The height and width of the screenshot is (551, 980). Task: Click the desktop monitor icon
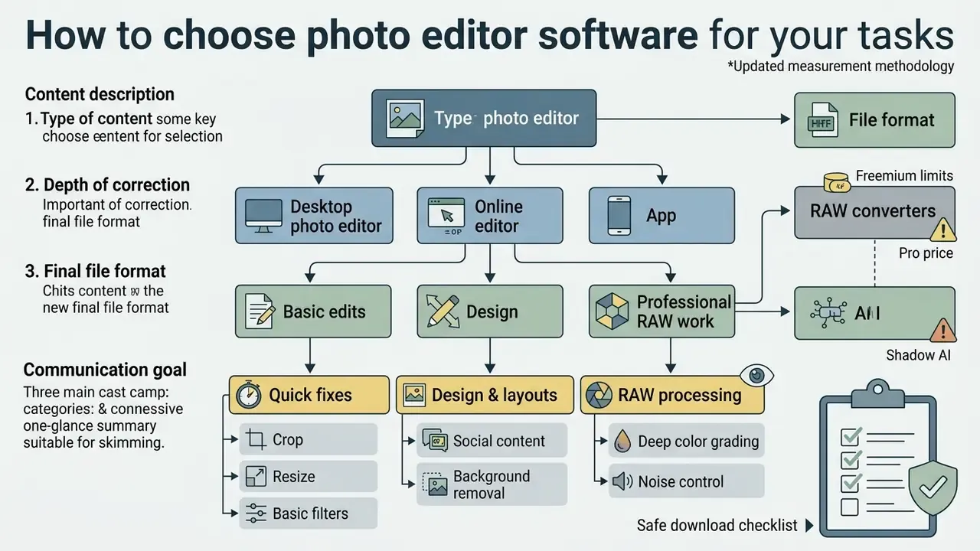pos(263,216)
